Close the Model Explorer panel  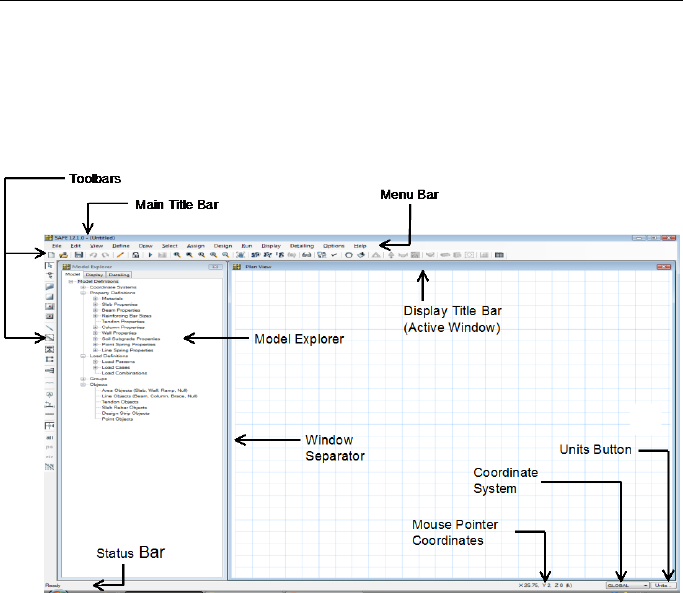coord(216,267)
